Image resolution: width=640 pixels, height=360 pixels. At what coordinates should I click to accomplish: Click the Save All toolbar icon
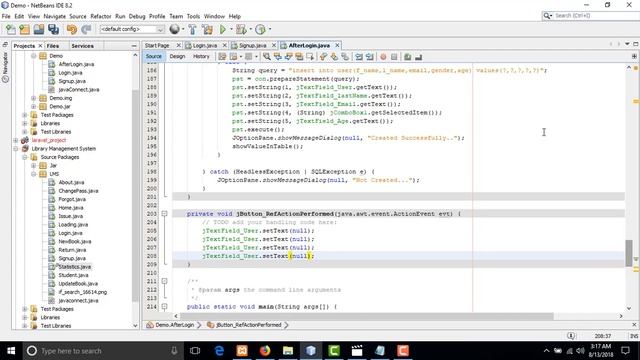53,29
